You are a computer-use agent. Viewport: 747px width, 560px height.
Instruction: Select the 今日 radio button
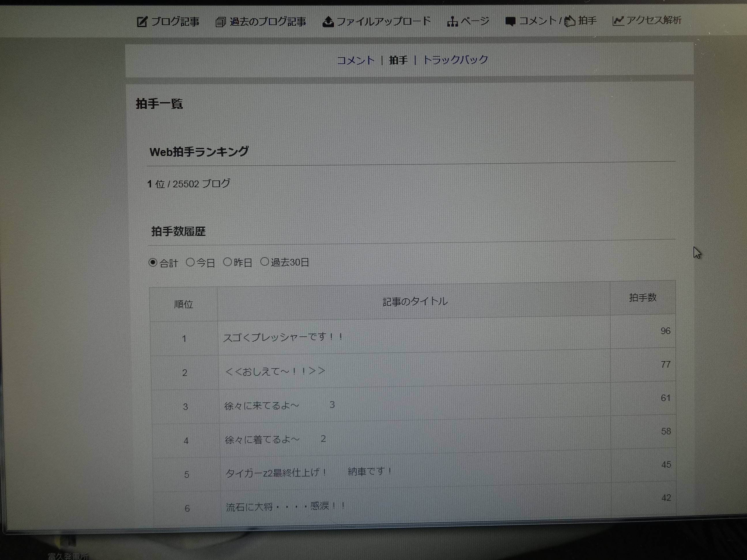coord(190,262)
